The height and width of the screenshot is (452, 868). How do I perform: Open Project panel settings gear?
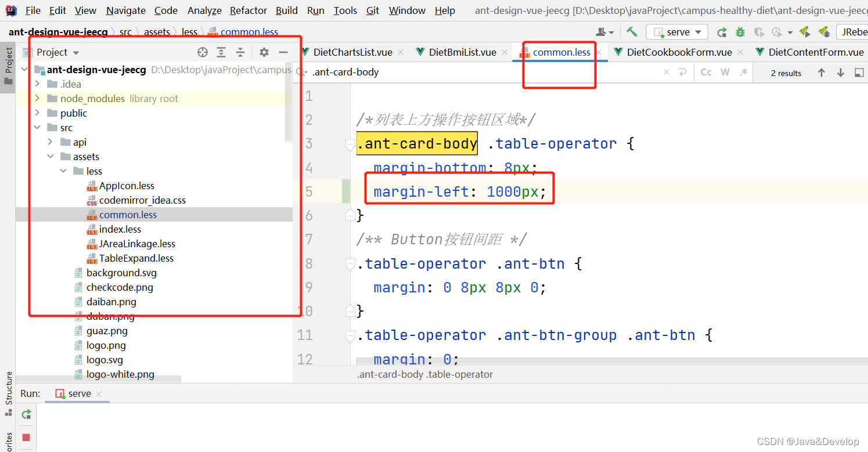click(264, 52)
